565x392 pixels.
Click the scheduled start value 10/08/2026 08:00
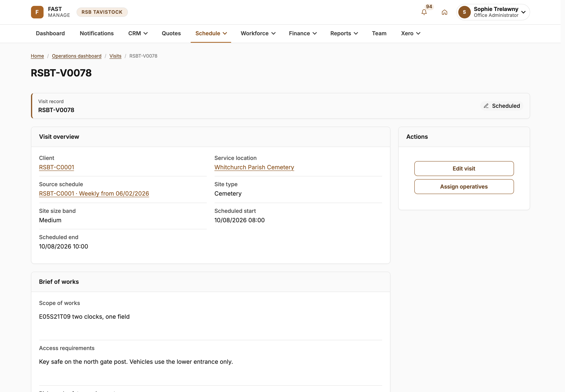pyautogui.click(x=240, y=220)
